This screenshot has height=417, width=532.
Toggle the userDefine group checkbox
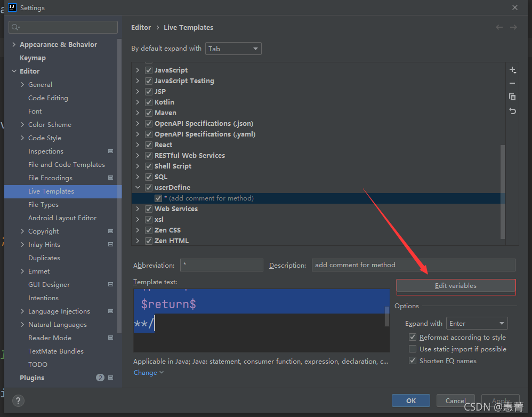(x=149, y=188)
